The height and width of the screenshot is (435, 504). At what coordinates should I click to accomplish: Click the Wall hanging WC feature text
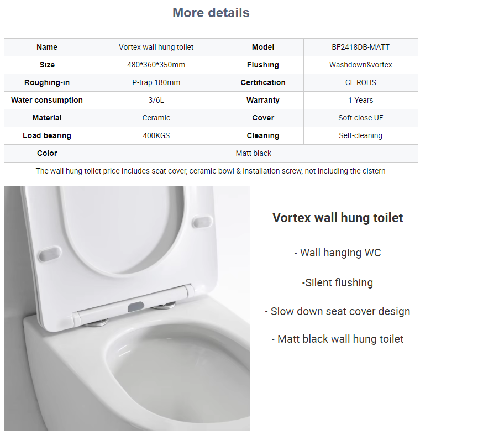click(x=338, y=253)
